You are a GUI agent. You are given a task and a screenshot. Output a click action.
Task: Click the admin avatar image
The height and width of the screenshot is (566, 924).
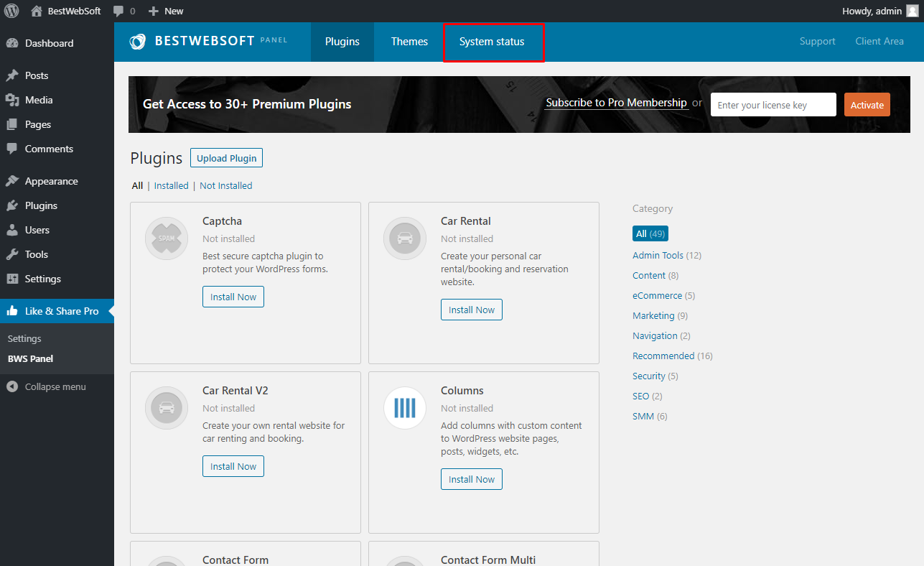point(912,11)
